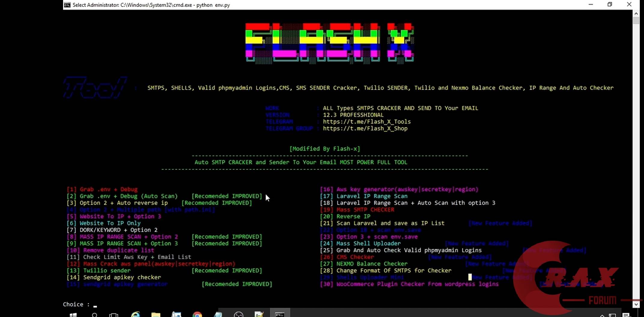Click the Choice prompt input cursor
The height and width of the screenshot is (317, 644).
tap(95, 306)
